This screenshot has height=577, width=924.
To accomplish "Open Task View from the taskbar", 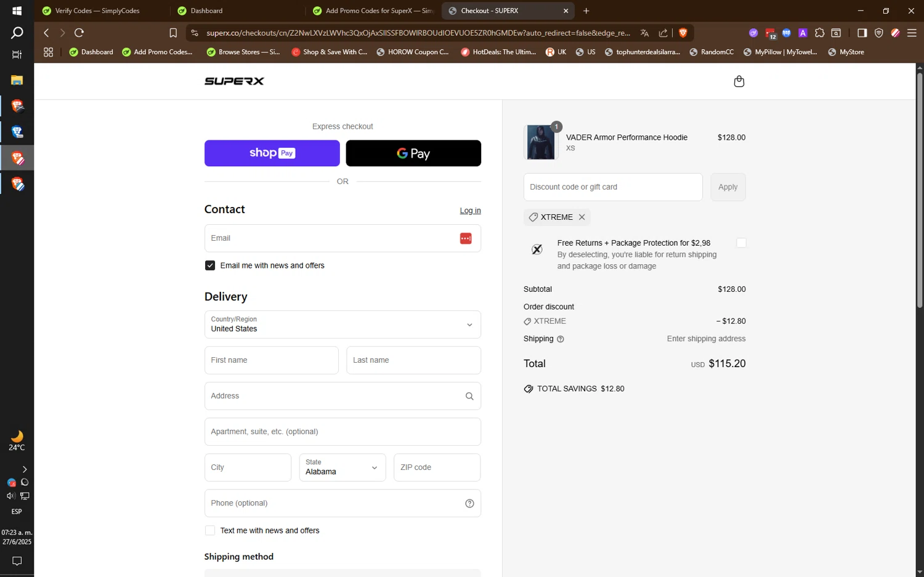I will pyautogui.click(x=17, y=55).
